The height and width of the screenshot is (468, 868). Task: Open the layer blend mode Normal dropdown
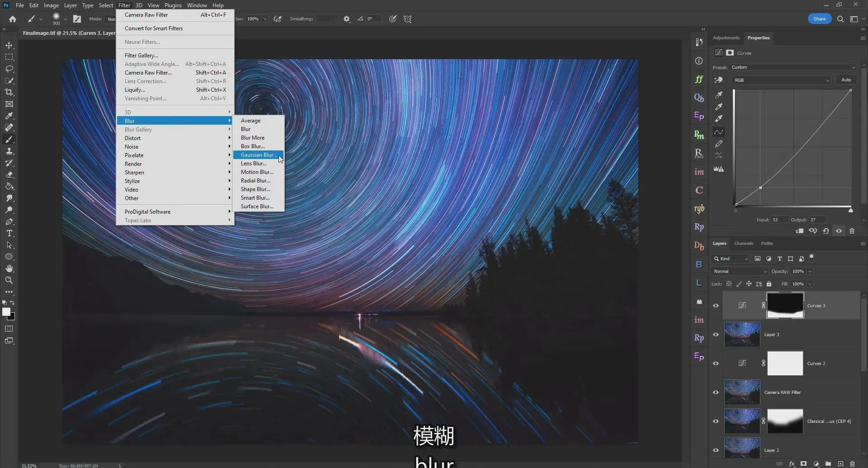(x=740, y=271)
